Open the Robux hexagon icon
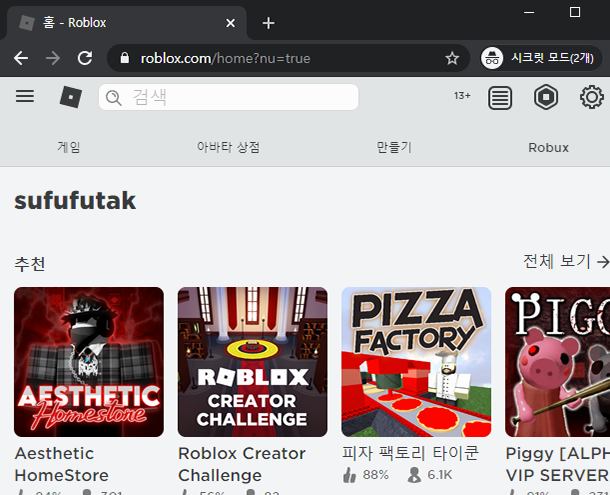The height and width of the screenshot is (495, 610). coord(546,97)
